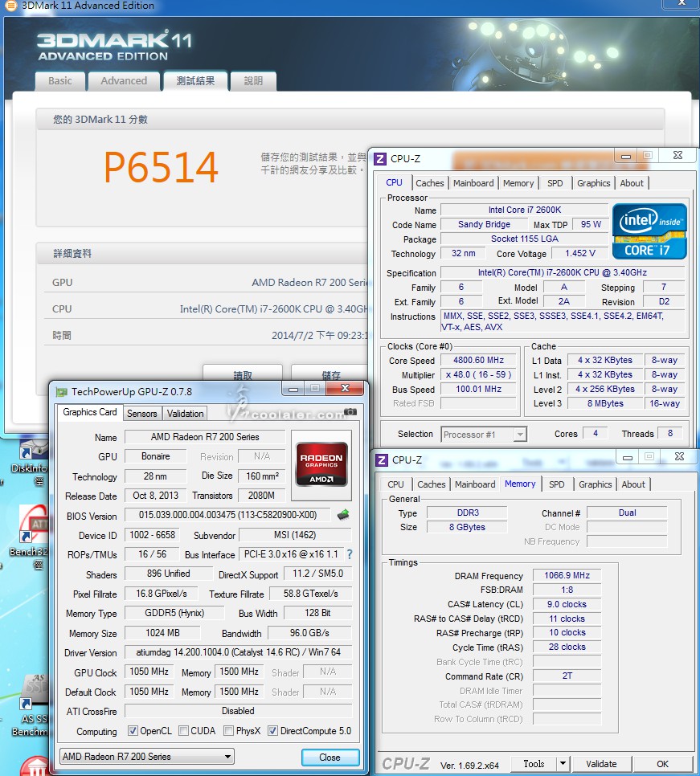700x776 pixels.
Task: Click the upper CPU-Z window title icon
Action: 380,159
